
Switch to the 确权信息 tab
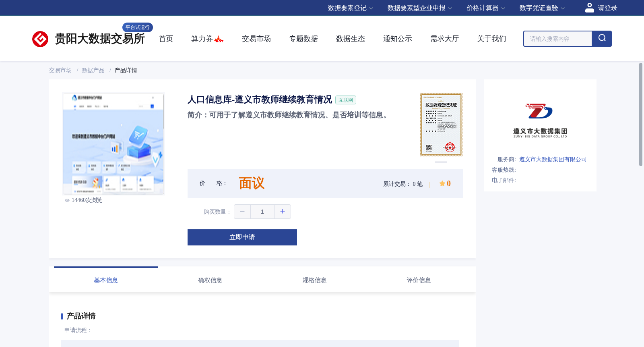[x=210, y=280]
